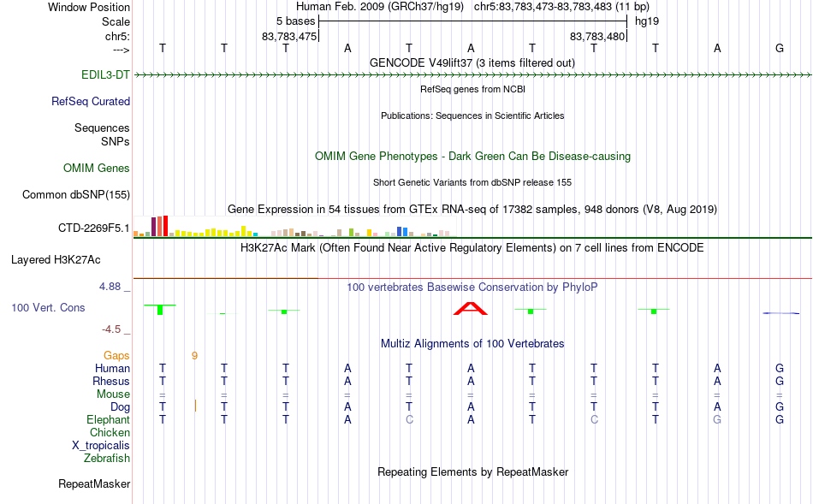The image size is (813, 504).
Task: Click 'Short Genetic Variants from dbSNP release 155'
Action: pos(472,182)
